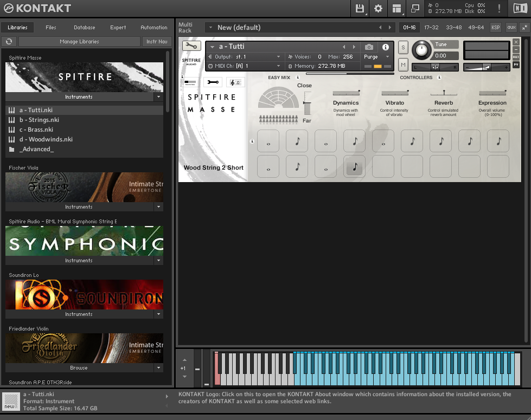Show rack page 01-16
Viewport: 531px width, 420px height.
pos(409,28)
